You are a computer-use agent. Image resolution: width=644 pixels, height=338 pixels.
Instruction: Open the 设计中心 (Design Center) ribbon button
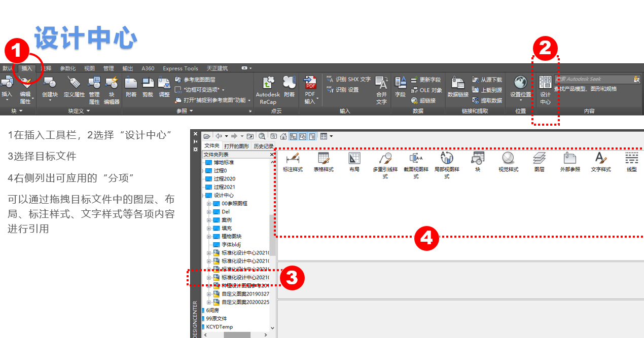545,90
